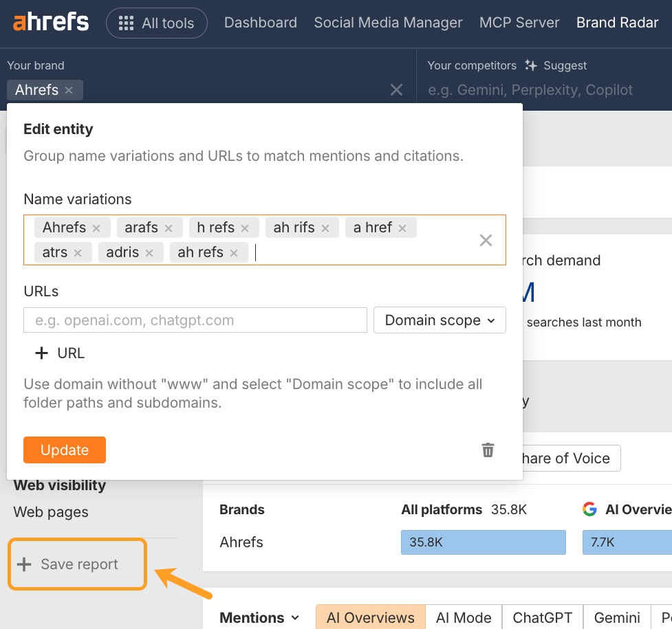Image resolution: width=672 pixels, height=629 pixels.
Task: Switch to the ChatGPT tab
Action: point(543,617)
